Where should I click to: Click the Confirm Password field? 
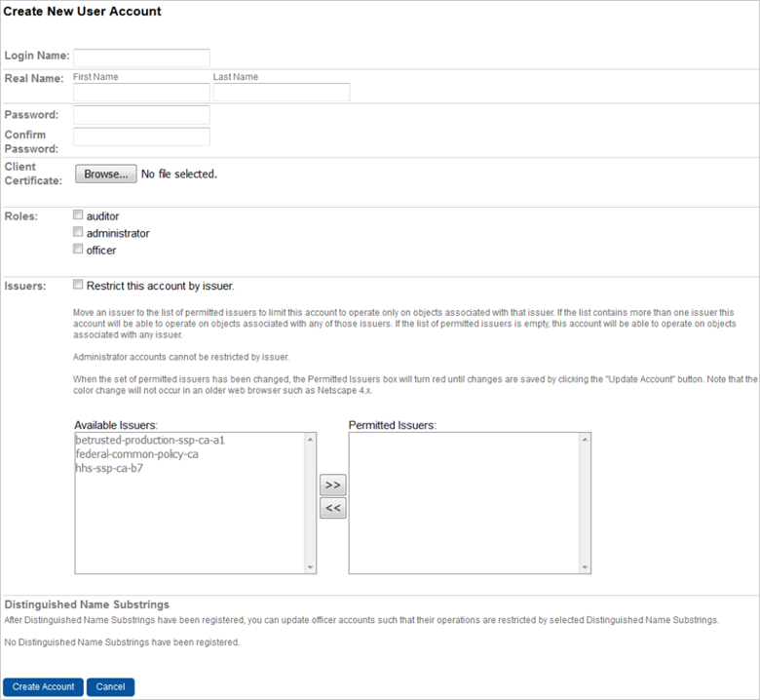pyautogui.click(x=141, y=137)
